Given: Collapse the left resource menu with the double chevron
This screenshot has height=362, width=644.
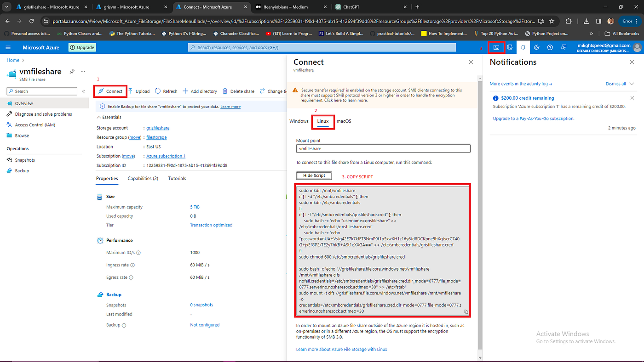Looking at the screenshot, I should point(84,91).
